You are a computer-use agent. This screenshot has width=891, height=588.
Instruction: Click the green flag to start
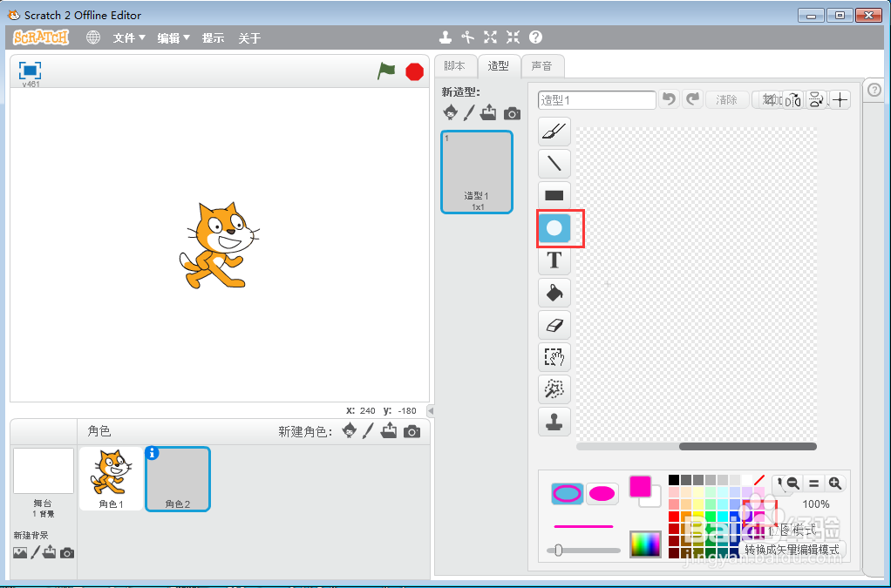point(386,71)
